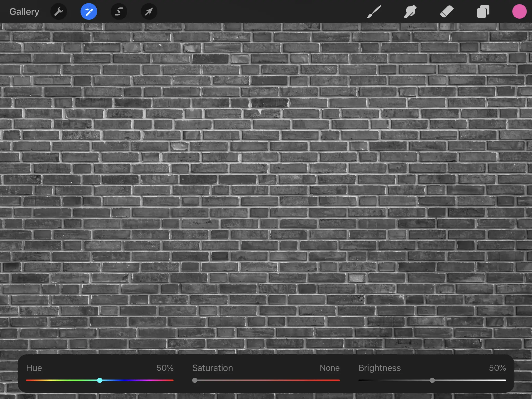This screenshot has width=532, height=399.
Task: Select the Brush tool
Action: click(374, 12)
